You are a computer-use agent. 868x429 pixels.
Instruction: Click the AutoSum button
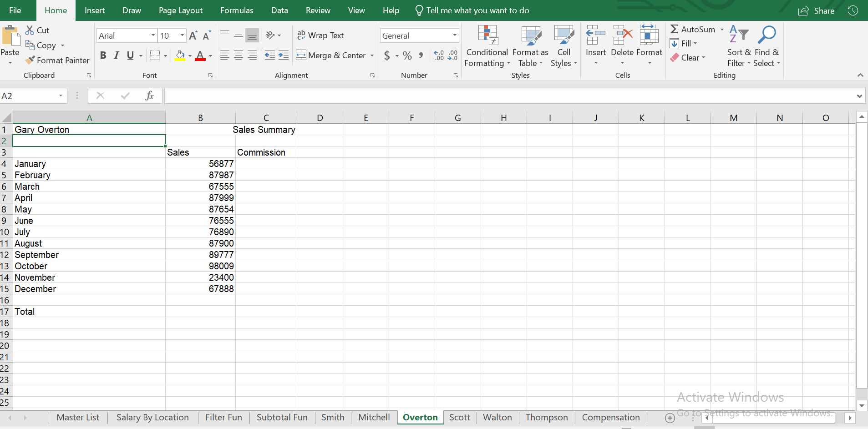point(693,29)
